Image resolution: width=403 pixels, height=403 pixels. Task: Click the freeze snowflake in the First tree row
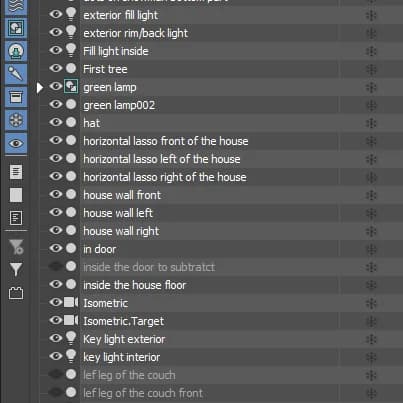(x=371, y=69)
